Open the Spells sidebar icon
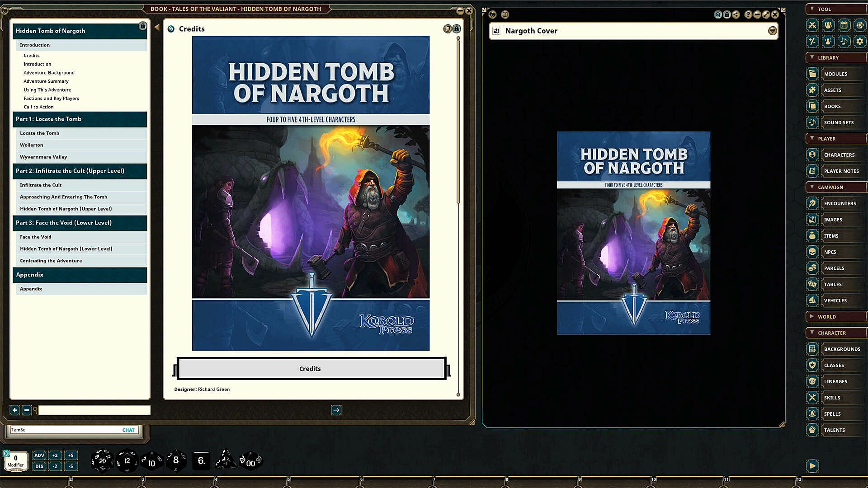 pos(812,414)
